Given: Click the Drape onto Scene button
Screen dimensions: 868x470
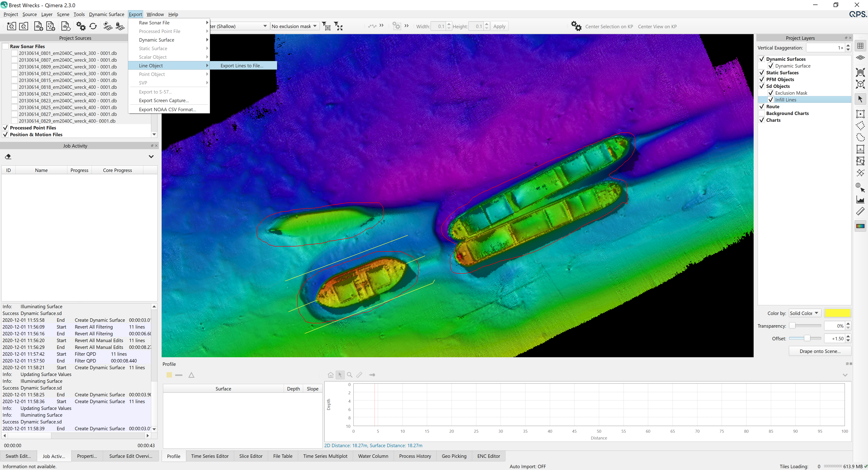Looking at the screenshot, I should pyautogui.click(x=820, y=351).
